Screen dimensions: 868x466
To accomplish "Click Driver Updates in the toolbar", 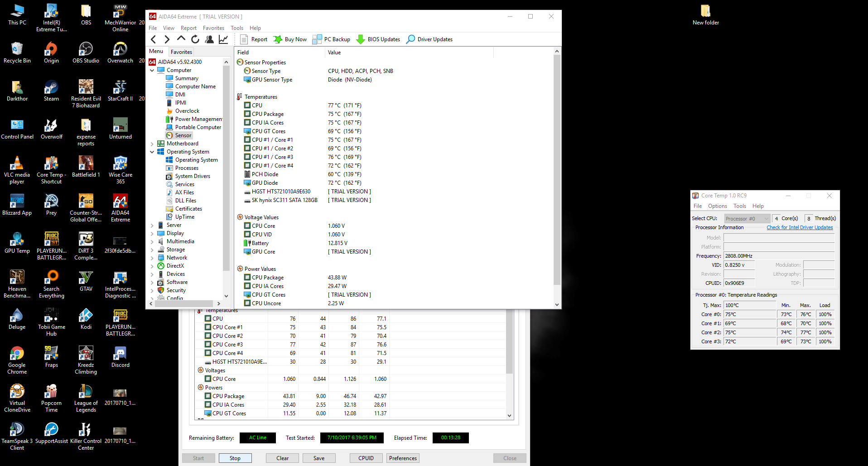I will pos(429,39).
